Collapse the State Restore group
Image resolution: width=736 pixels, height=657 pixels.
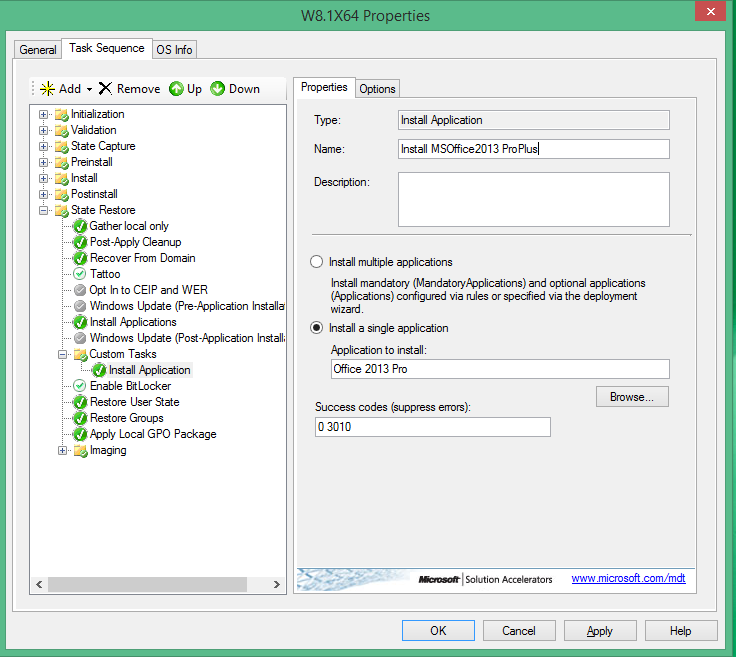[x=44, y=210]
